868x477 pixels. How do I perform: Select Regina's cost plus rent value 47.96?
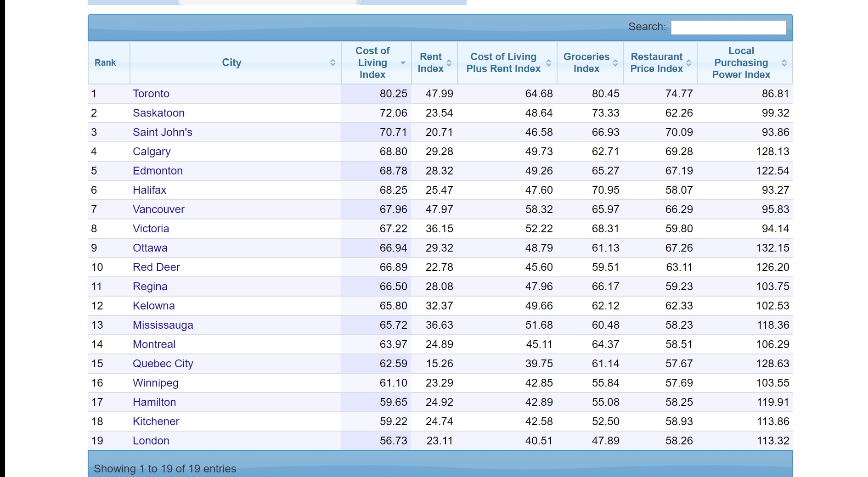point(539,286)
